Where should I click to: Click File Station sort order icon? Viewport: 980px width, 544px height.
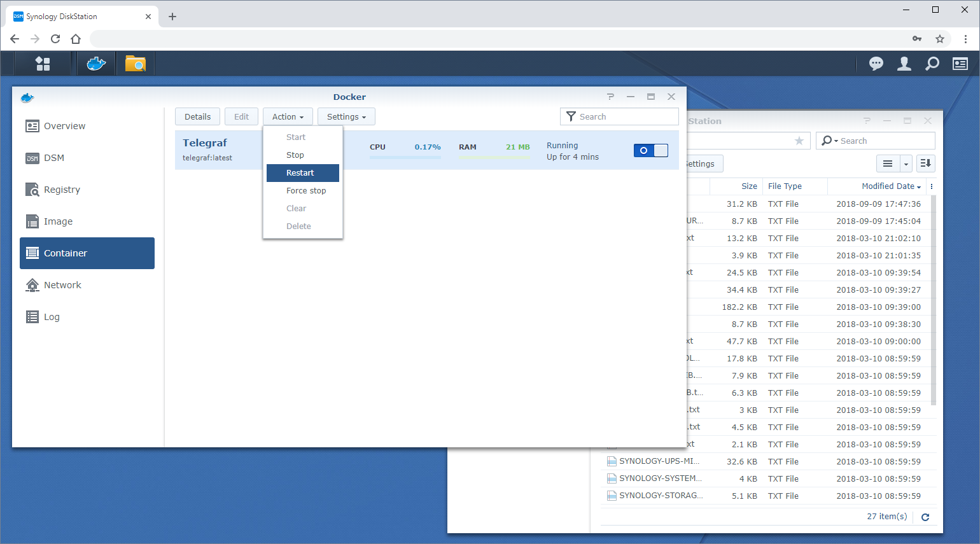click(926, 164)
